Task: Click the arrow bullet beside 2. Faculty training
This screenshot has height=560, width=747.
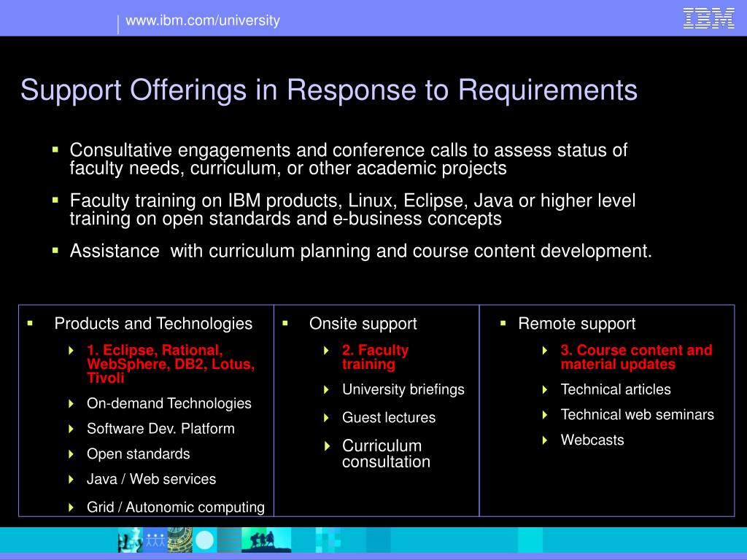Action: (326, 351)
